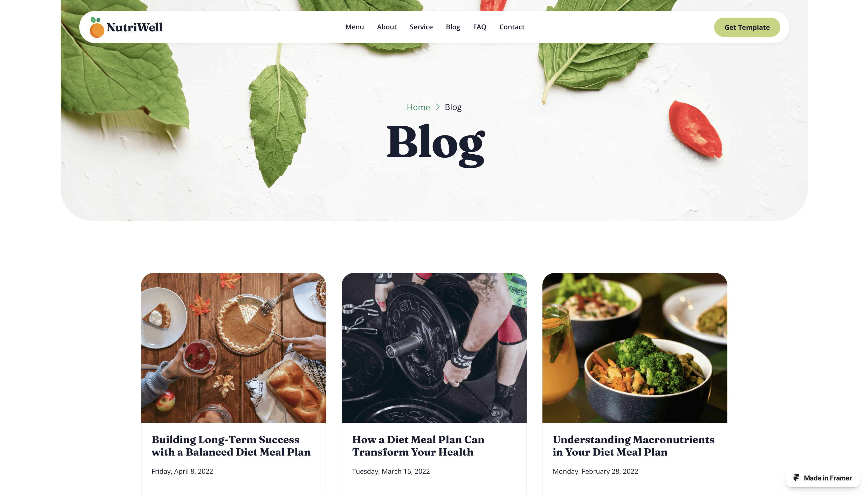Open Building Long-Term Success article title
This screenshot has height=495, width=868.
pos(231,446)
